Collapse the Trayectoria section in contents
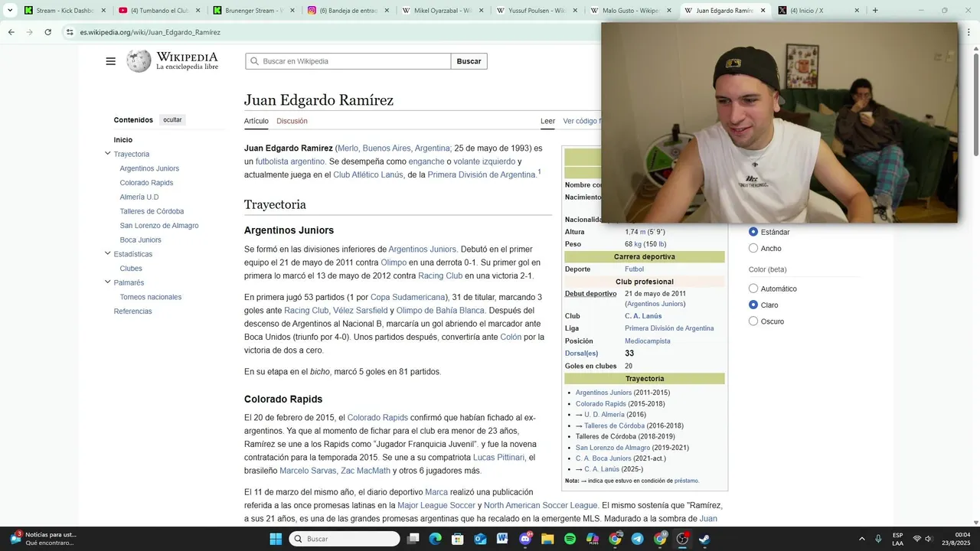This screenshot has height=551, width=980. point(107,153)
